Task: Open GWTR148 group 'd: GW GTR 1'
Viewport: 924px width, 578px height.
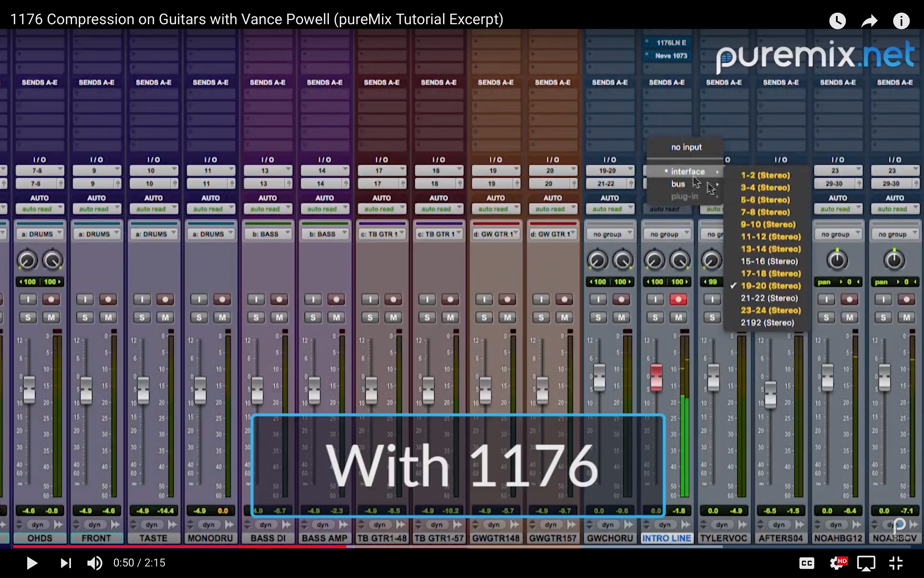Action: pyautogui.click(x=496, y=234)
